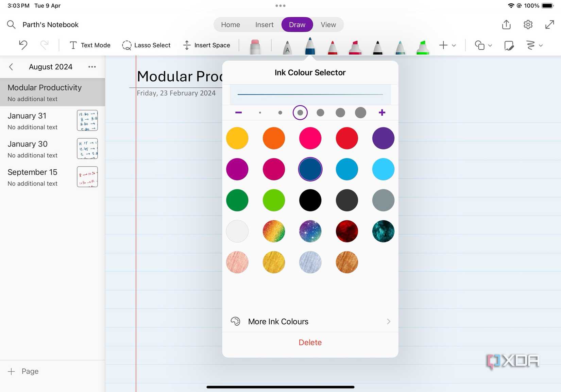Choose the thin second stroke size dot
Image resolution: width=561 pixels, height=392 pixels.
pyautogui.click(x=280, y=112)
